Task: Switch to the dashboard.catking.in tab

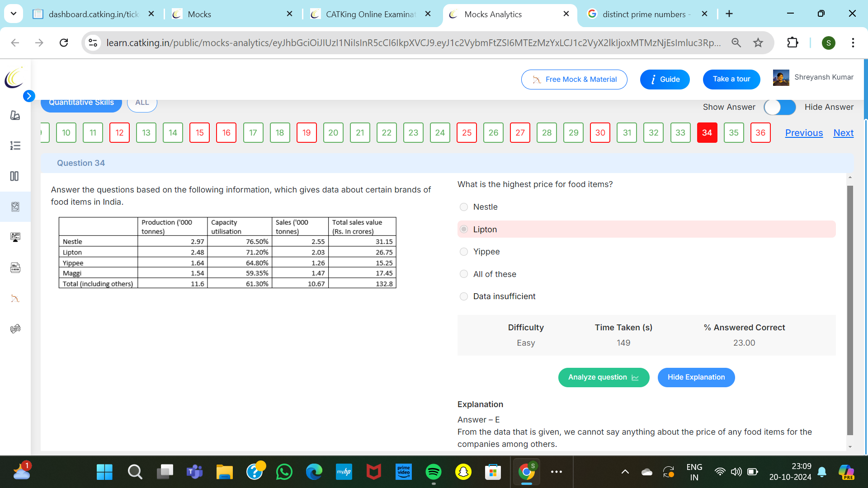Action: click(x=93, y=14)
